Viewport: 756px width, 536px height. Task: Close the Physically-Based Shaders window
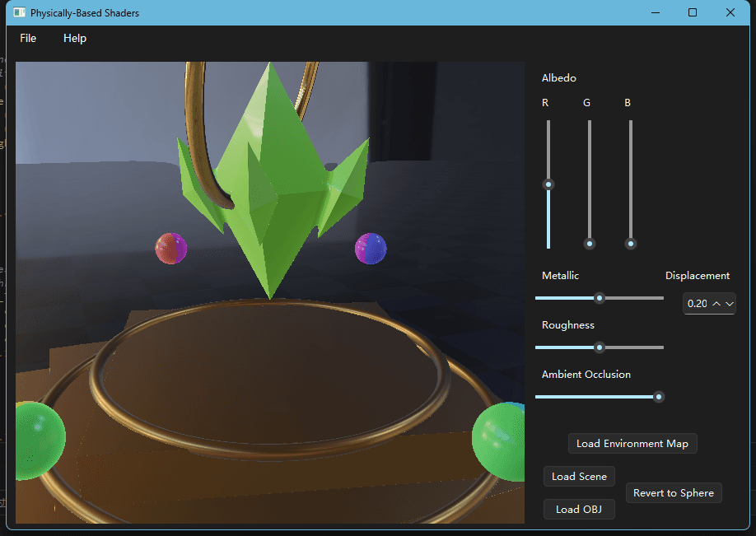(730, 12)
